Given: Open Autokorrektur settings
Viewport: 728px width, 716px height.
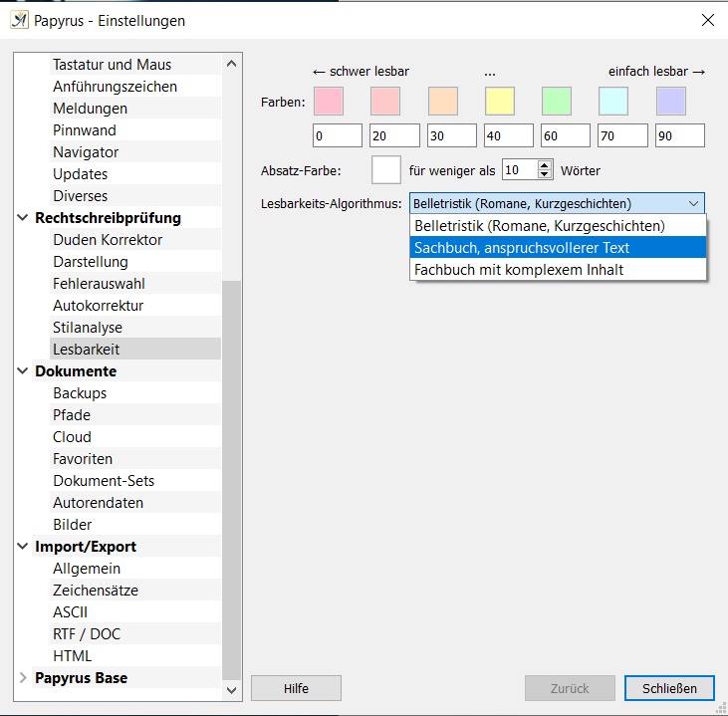Looking at the screenshot, I should [x=135, y=305].
